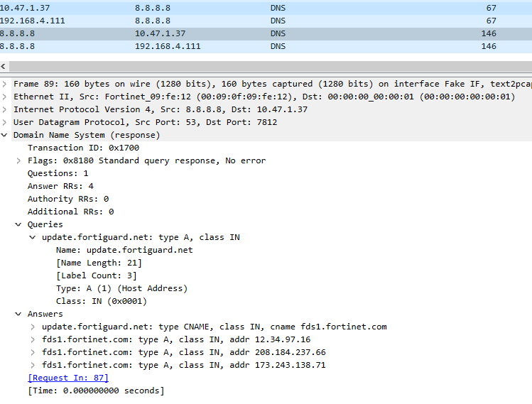Screen dimensions: 532x404
Task: Click the packet list horizontal scrollbar track
Action: [271, 66]
